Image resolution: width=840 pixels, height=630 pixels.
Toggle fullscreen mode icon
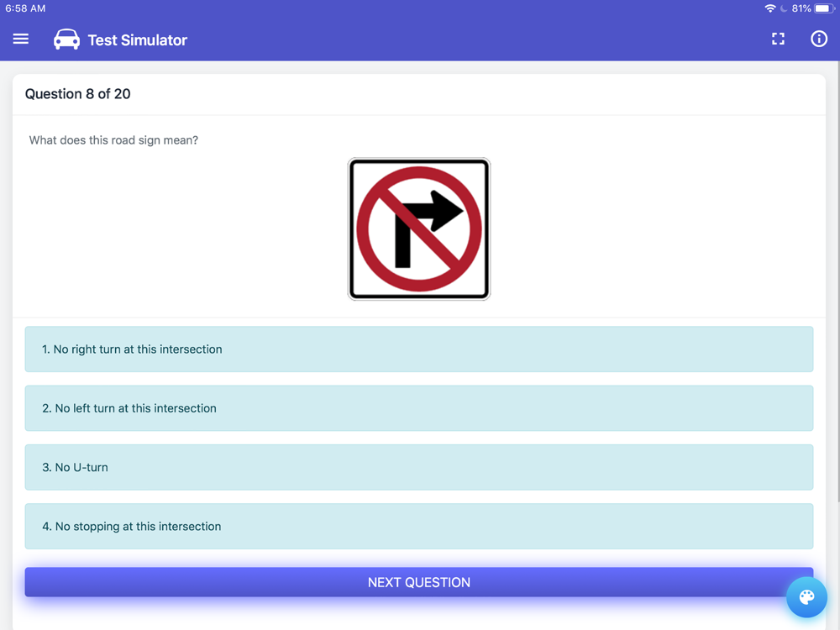click(778, 39)
